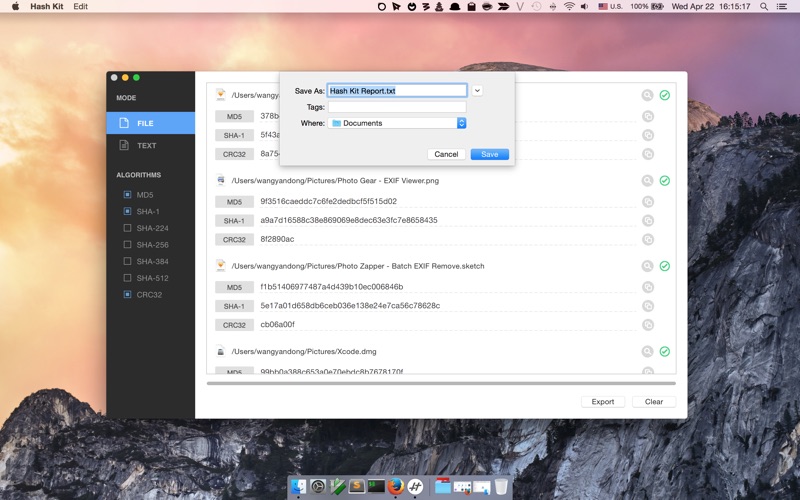The height and width of the screenshot is (500, 800).
Task: Copy CRC32 value cb06a00f
Action: click(648, 325)
